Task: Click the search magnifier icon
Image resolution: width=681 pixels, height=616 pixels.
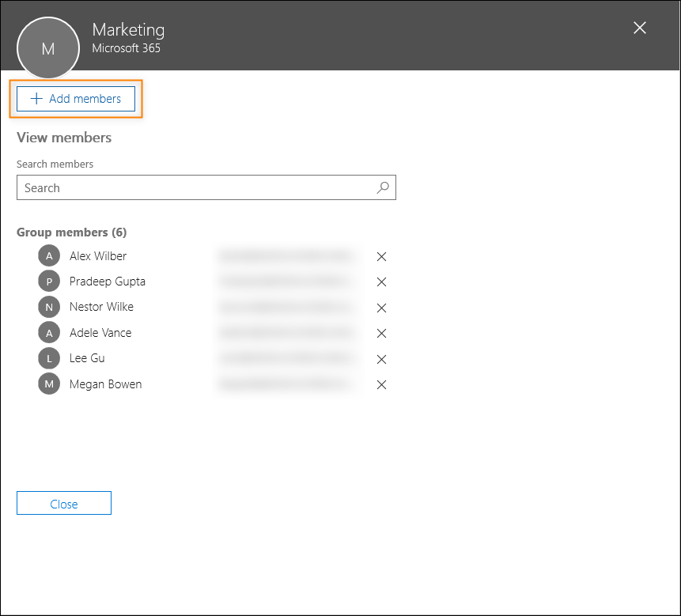Action: (382, 187)
